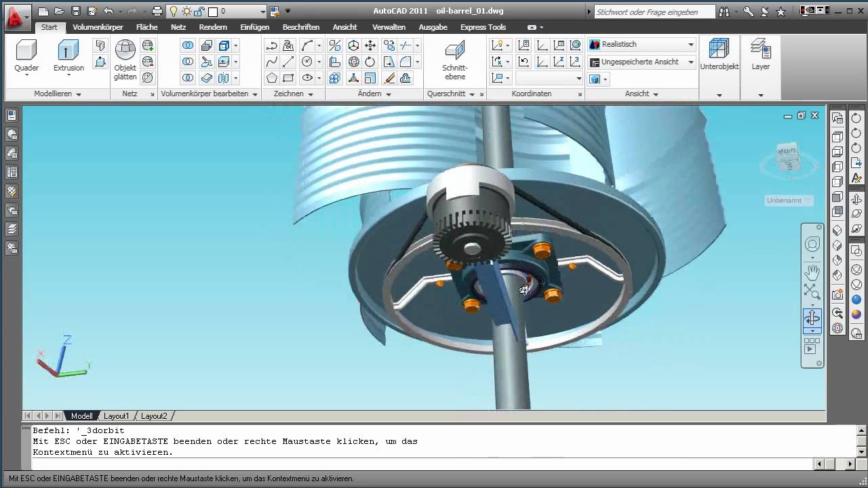Open the AutoCAD application menu button
The image size is (868, 488).
17,15
